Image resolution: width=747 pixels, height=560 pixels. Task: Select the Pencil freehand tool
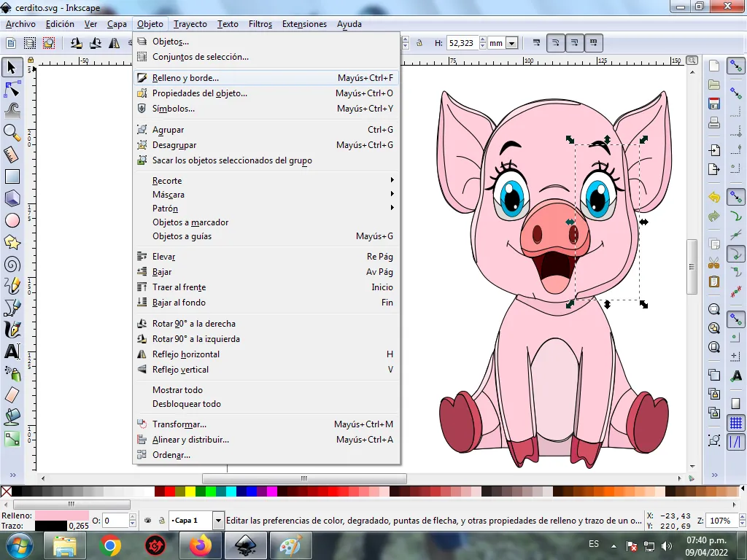pyautogui.click(x=12, y=286)
